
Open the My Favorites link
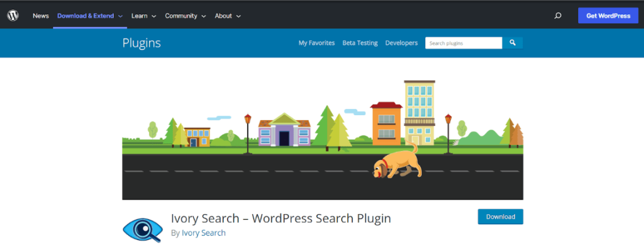317,43
